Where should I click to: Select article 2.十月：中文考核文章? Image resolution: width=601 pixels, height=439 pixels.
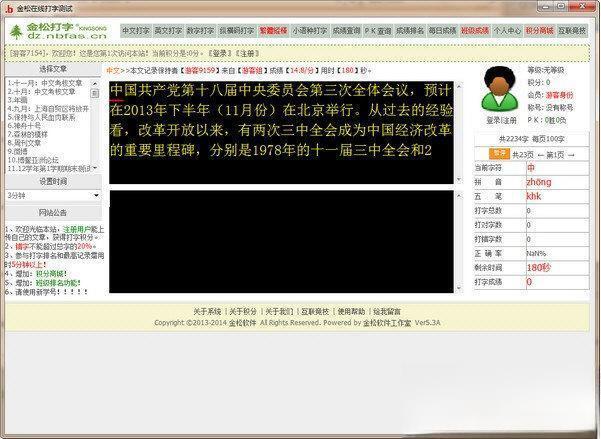point(41,92)
